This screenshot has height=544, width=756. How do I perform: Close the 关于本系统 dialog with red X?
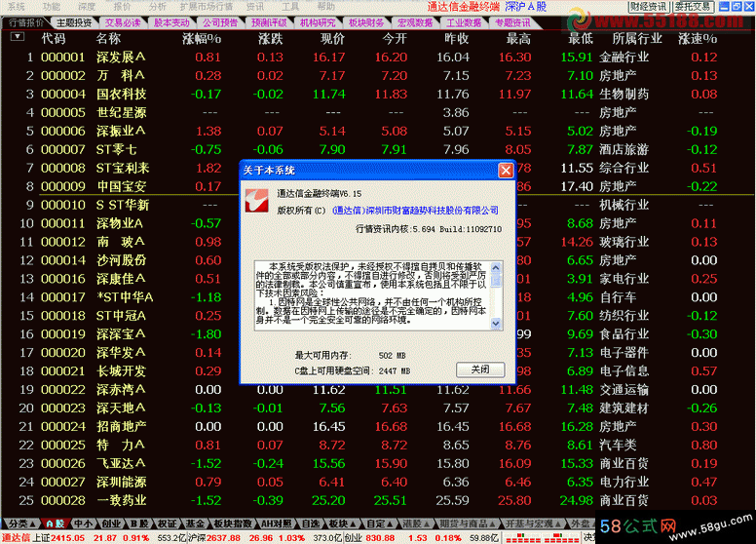point(506,171)
